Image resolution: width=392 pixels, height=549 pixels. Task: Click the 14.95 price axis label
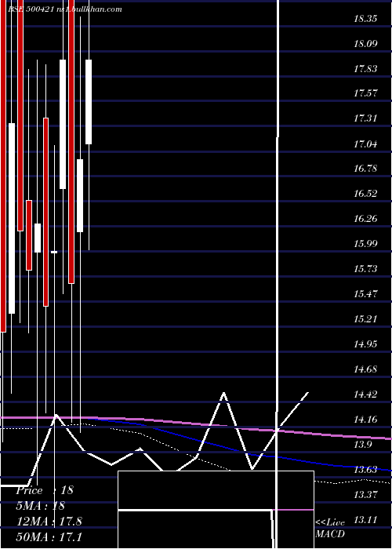click(365, 344)
